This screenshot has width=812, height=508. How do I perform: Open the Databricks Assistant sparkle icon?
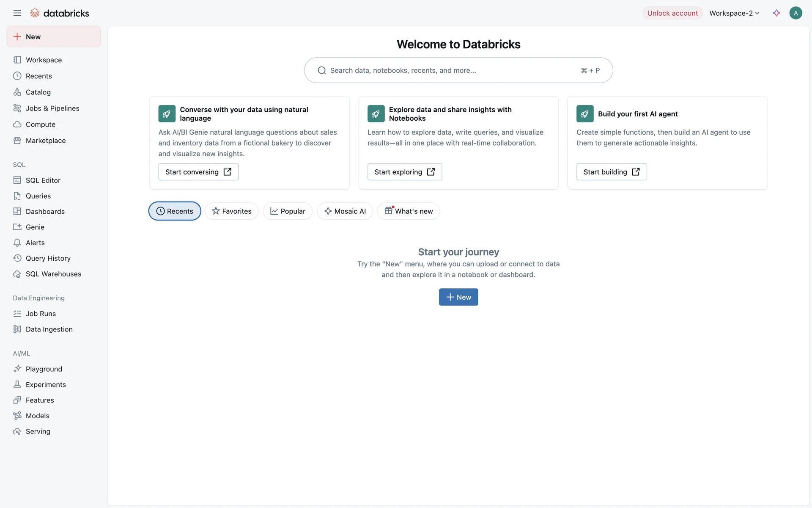click(x=776, y=13)
